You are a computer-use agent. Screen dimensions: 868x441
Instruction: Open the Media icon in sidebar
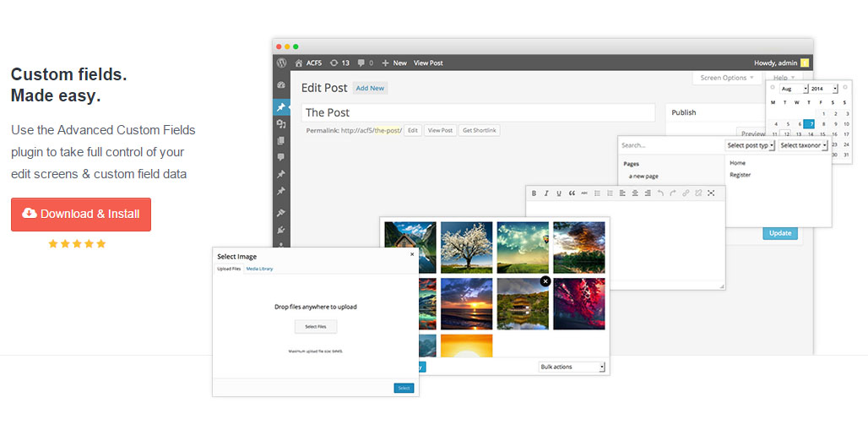click(x=281, y=124)
